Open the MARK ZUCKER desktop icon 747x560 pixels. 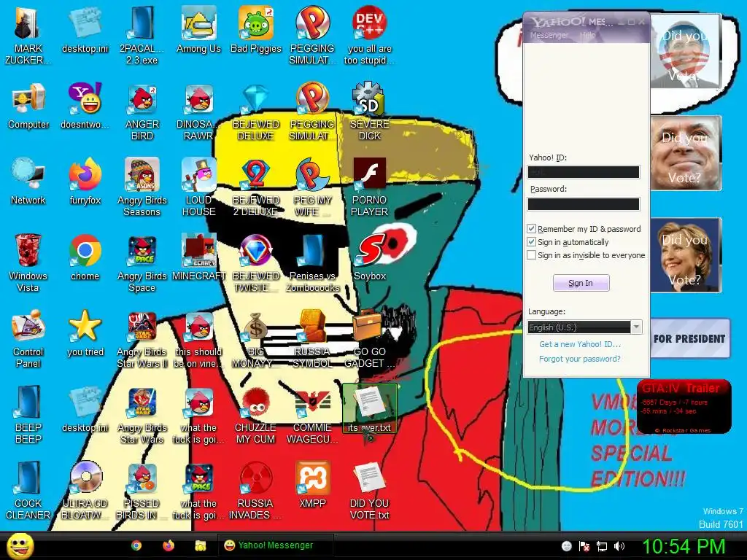pyautogui.click(x=28, y=36)
